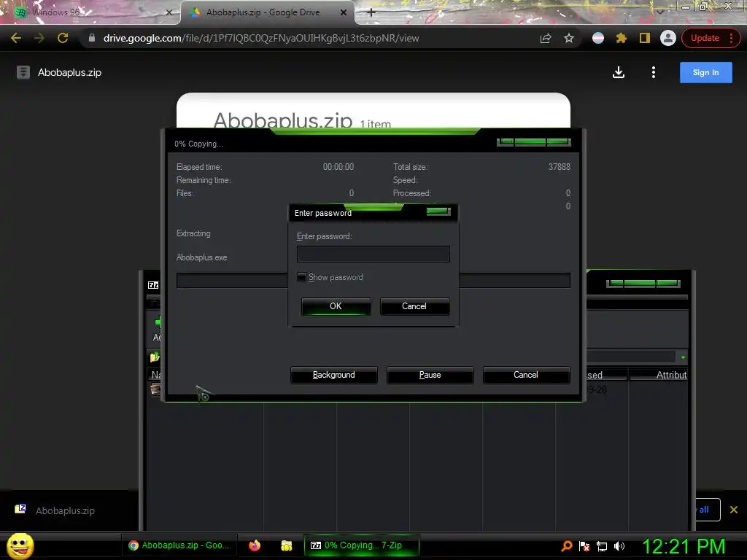Focus the Enter password text field
Screen dimensions: 747x560
point(373,254)
